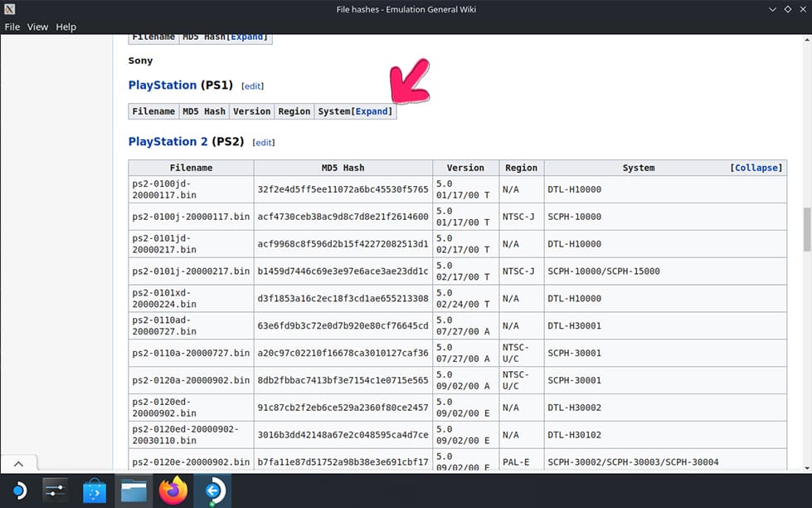This screenshot has height=508, width=812.
Task: Select filename ps2-0110a-20000727.bin
Action: coord(191,353)
